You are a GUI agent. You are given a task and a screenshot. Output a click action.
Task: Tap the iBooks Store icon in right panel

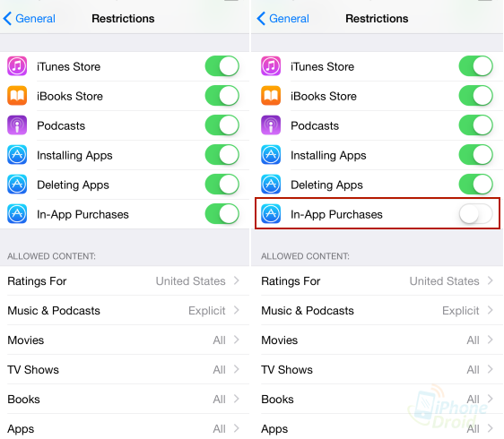point(271,96)
